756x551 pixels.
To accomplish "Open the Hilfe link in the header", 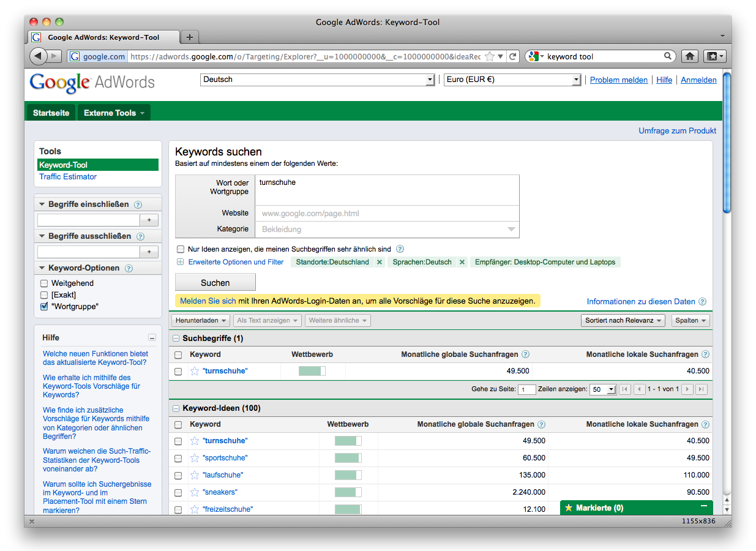I will coord(664,80).
